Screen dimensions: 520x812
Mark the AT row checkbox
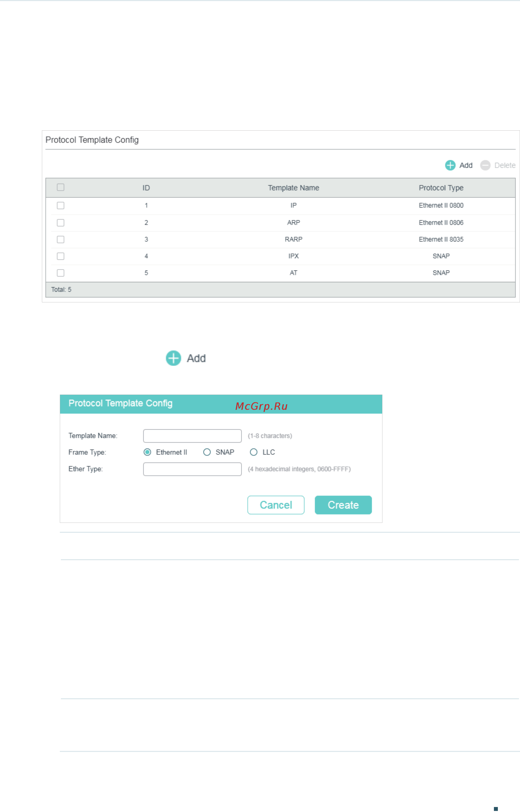coord(60,273)
